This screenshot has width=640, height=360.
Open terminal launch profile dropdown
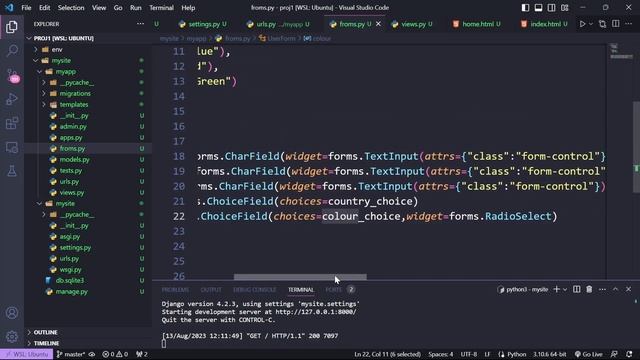click(565, 289)
